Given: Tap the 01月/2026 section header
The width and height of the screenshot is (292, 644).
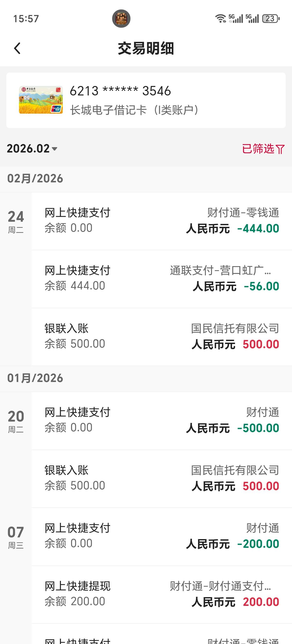Looking at the screenshot, I should coord(35,378).
